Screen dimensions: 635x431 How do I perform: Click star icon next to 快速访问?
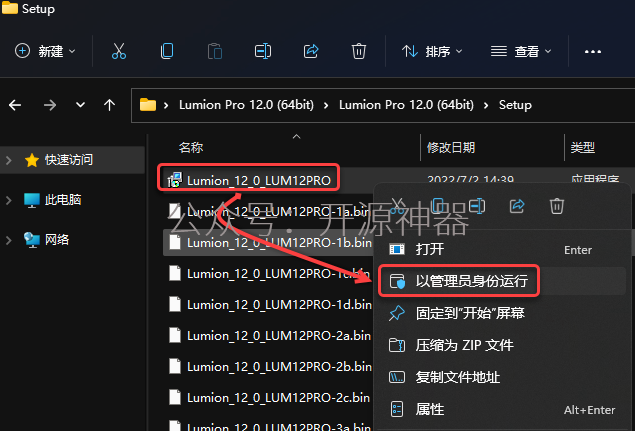click(x=32, y=160)
